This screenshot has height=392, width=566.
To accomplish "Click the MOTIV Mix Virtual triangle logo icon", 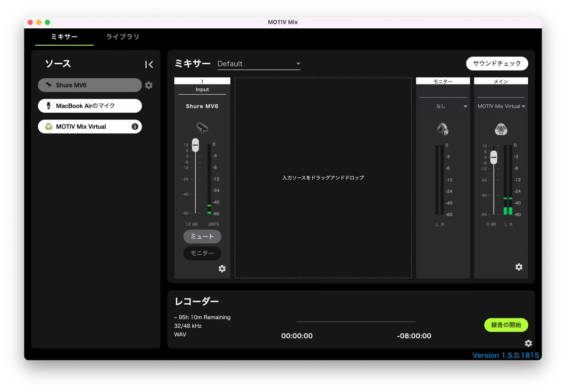I will coord(49,126).
